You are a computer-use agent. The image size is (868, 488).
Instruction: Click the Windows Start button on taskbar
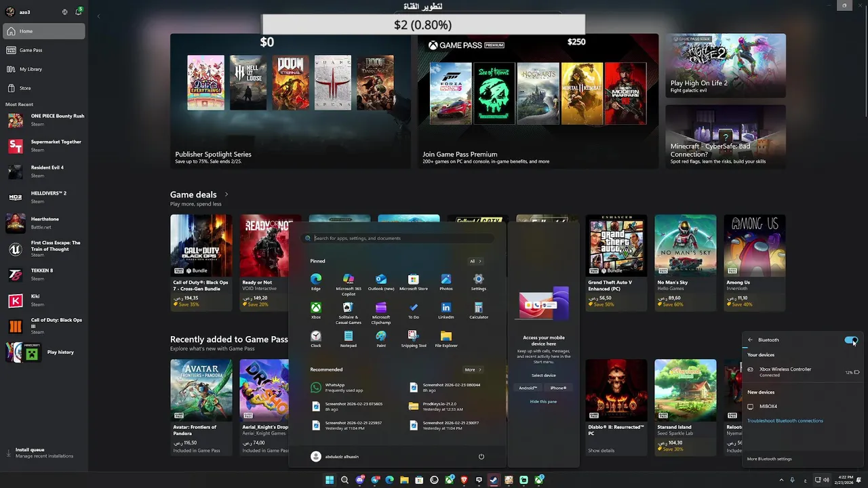click(x=330, y=480)
